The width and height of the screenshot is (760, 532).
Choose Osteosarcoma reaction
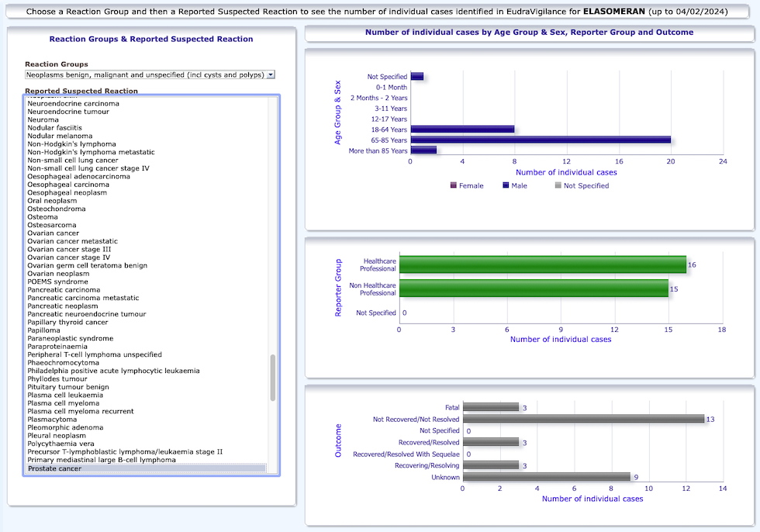(52, 225)
